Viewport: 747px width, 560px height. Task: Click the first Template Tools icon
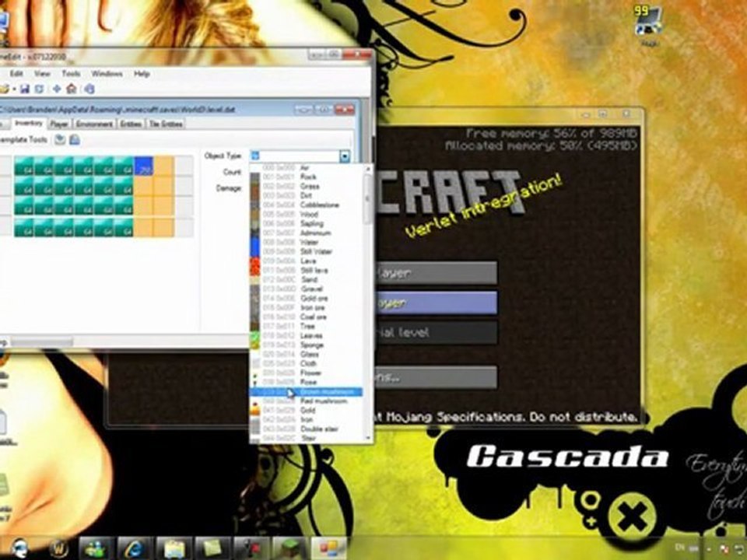[x=60, y=139]
